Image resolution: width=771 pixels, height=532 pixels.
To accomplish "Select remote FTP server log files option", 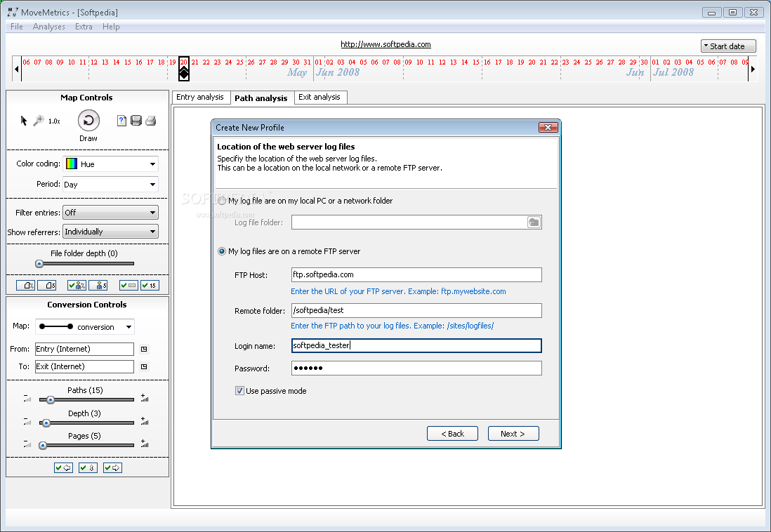I will 222,252.
